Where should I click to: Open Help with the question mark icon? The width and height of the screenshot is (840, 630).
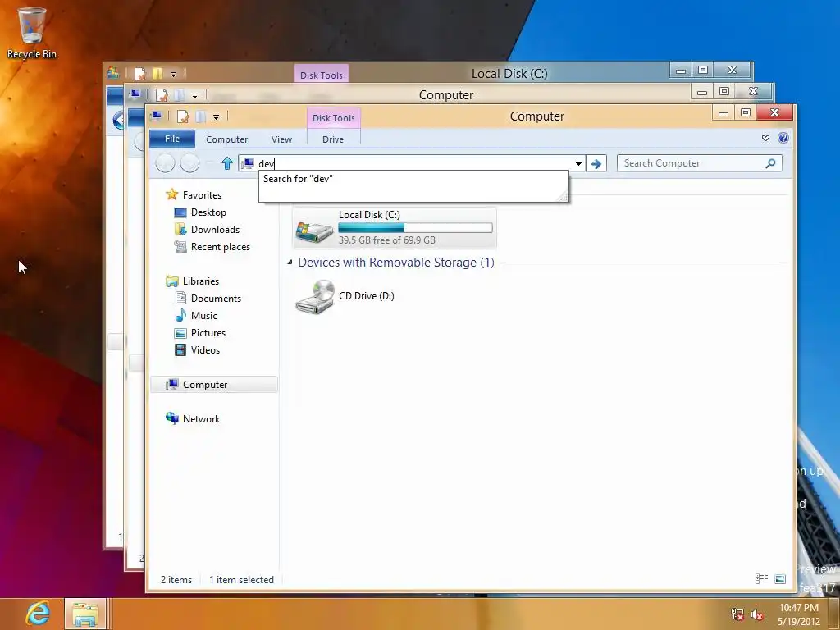(783, 138)
